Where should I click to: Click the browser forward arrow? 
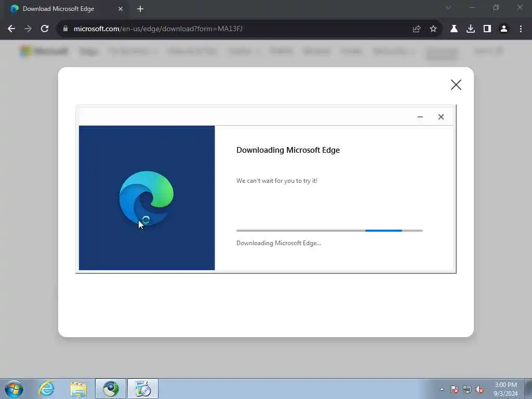coord(28,29)
